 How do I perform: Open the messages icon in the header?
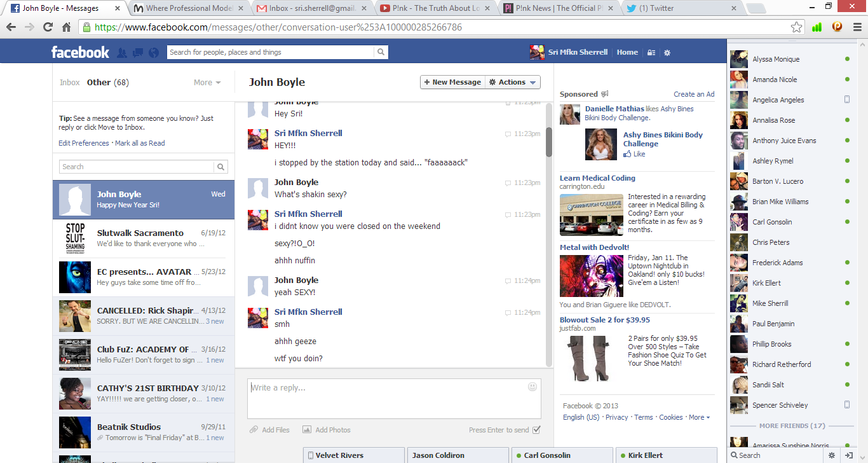(138, 53)
